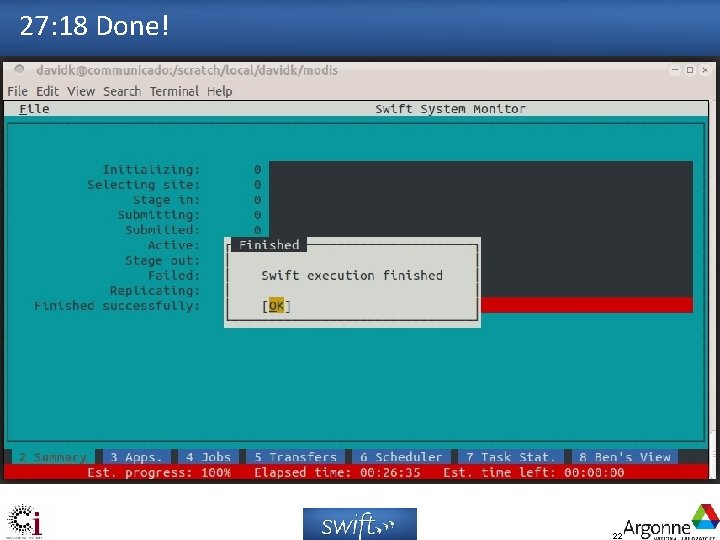Screen dimensions: 720x540
Task: Click the 'Submitting:' label
Action: (159, 215)
